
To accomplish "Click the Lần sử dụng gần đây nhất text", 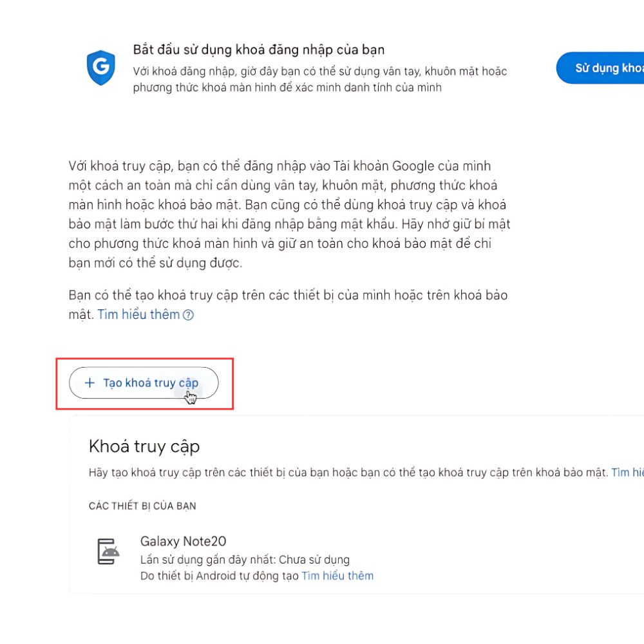I will (x=245, y=560).
